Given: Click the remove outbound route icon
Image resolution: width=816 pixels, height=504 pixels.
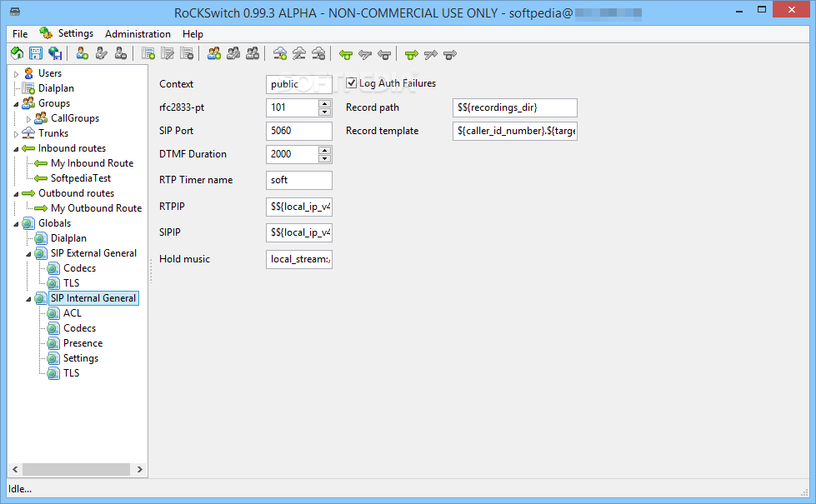Looking at the screenshot, I should tap(450, 54).
